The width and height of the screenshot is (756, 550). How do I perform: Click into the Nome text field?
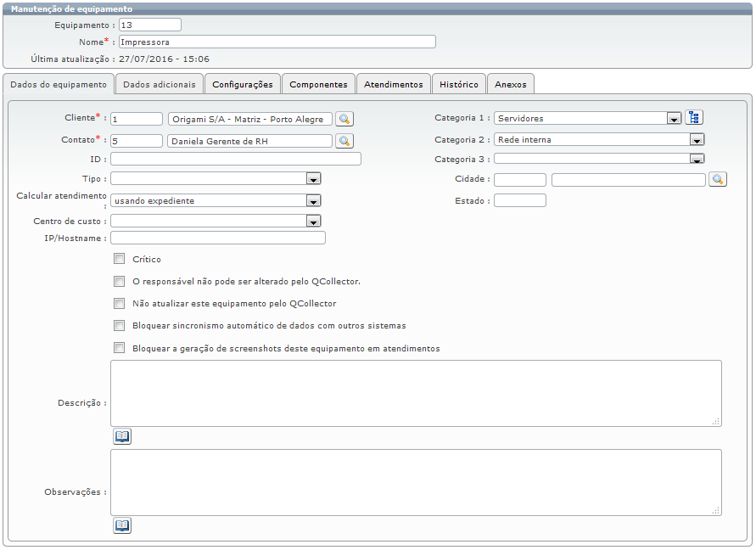tap(277, 42)
